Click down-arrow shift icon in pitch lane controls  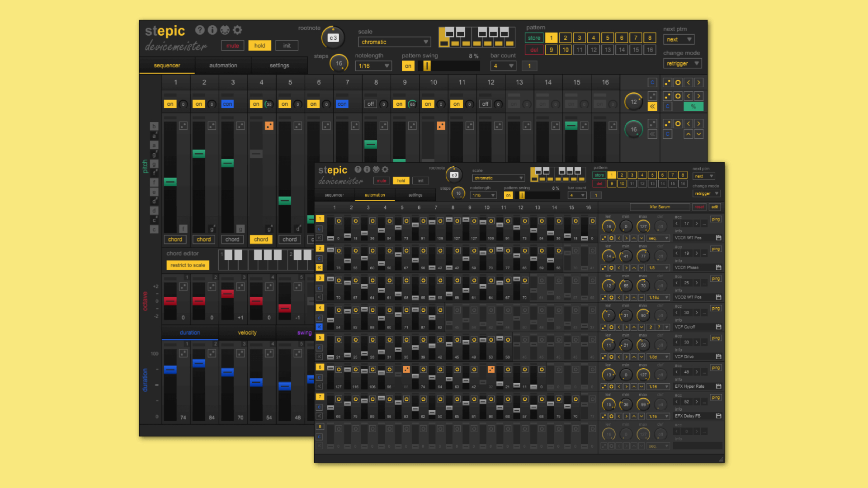pos(699,134)
